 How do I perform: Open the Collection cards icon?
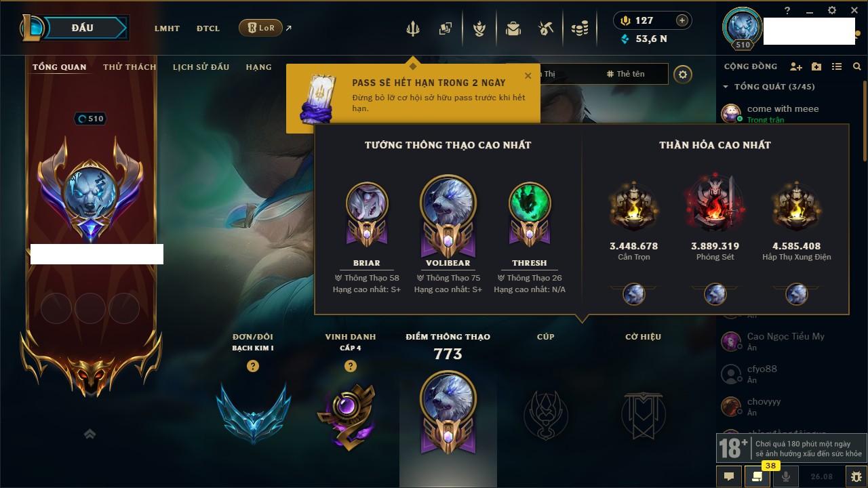pos(446,28)
